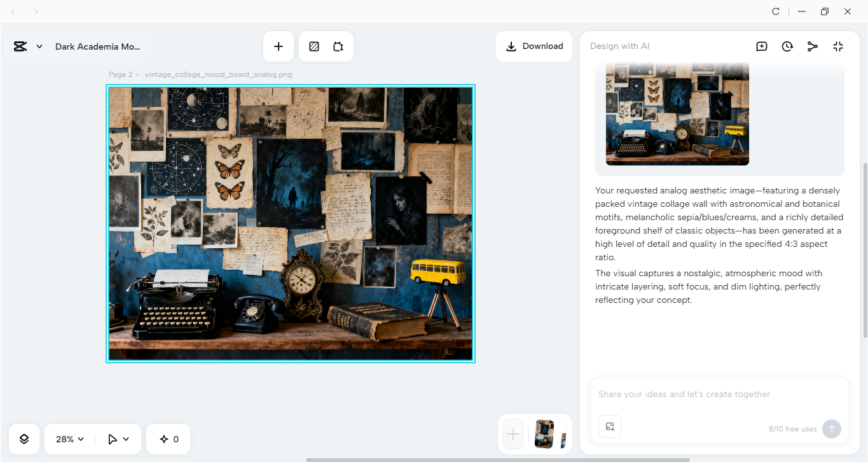Click the sparkle credits icon showing 0
The image size is (868, 462).
pos(168,438)
